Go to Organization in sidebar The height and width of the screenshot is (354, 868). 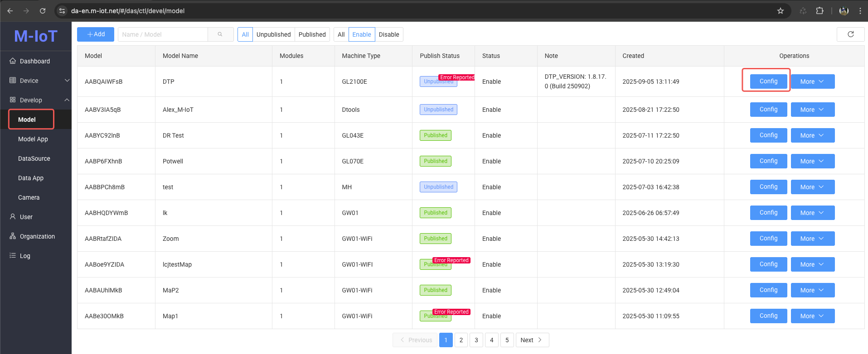coord(37,236)
